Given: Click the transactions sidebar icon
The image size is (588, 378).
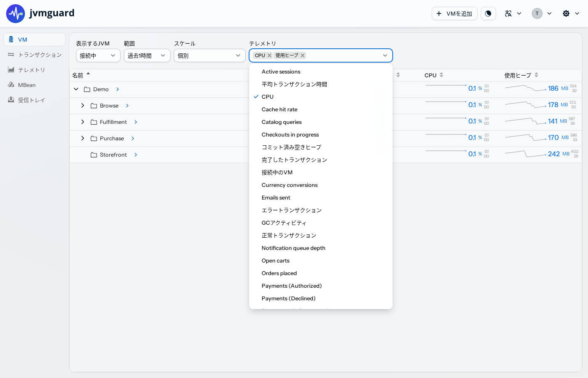Looking at the screenshot, I should pyautogui.click(x=11, y=55).
